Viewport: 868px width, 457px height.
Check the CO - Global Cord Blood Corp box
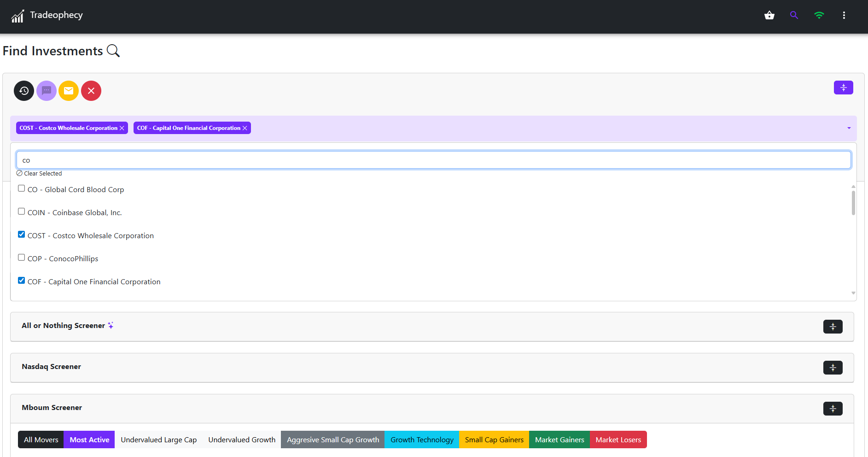tap(22, 188)
